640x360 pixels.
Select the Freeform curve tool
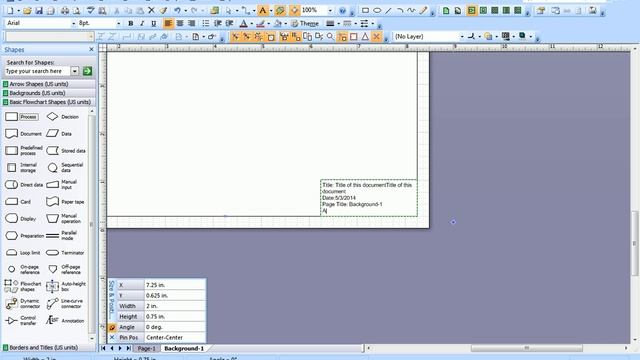click(411, 11)
